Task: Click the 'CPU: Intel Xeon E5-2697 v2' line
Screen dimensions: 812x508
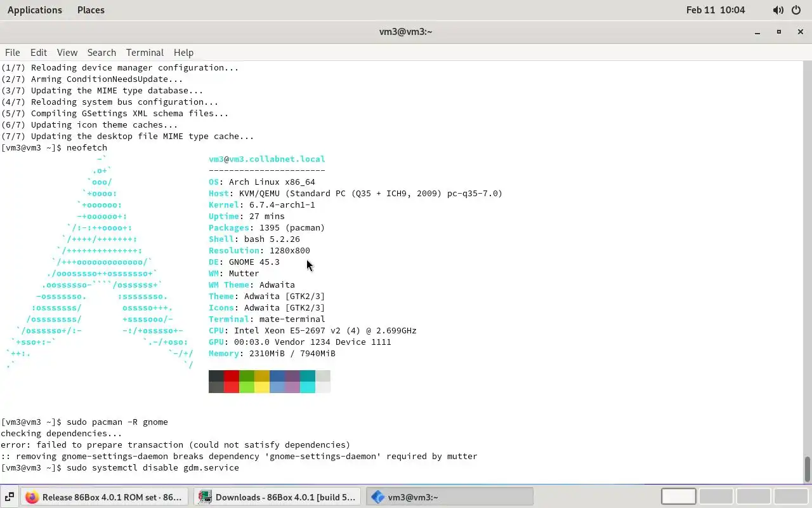Action: click(313, 331)
